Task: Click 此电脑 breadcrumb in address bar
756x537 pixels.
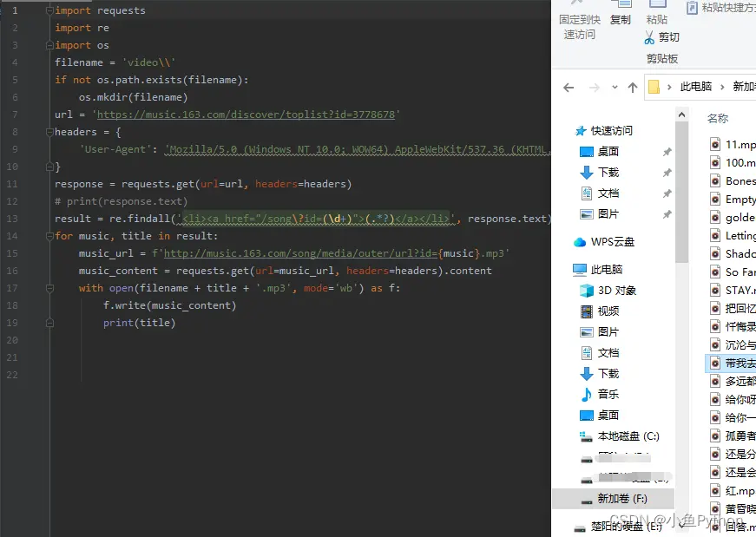Action: click(x=696, y=87)
